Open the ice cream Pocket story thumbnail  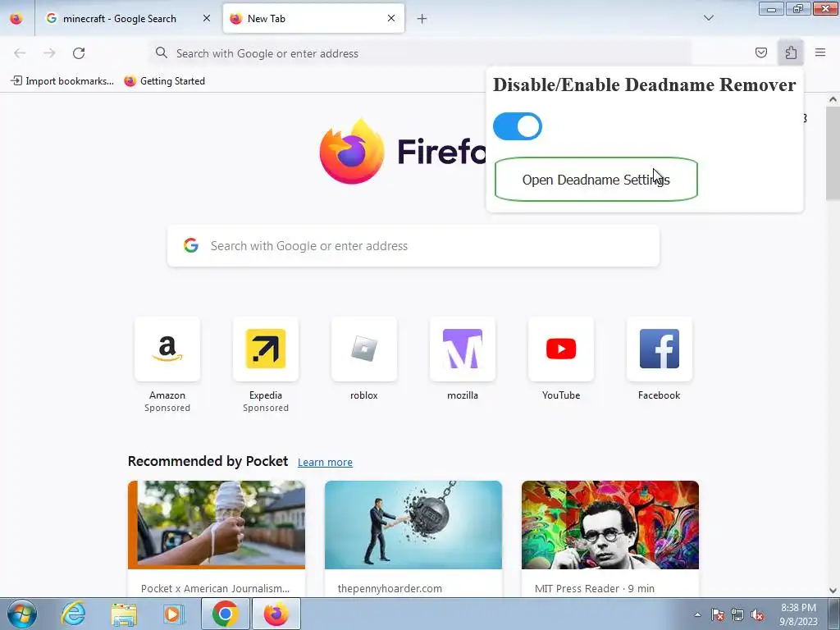coord(217,524)
